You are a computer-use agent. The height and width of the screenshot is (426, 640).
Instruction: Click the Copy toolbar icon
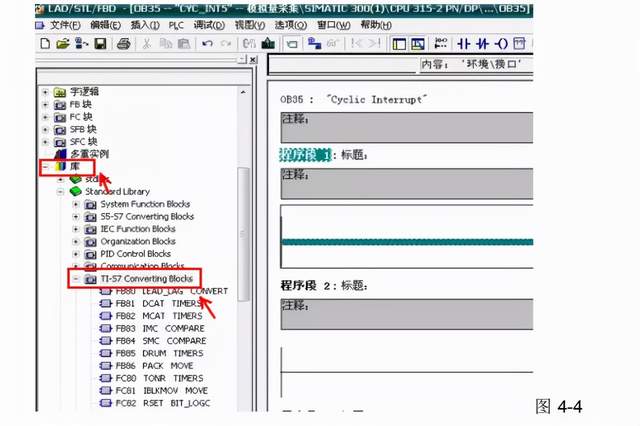[x=166, y=44]
